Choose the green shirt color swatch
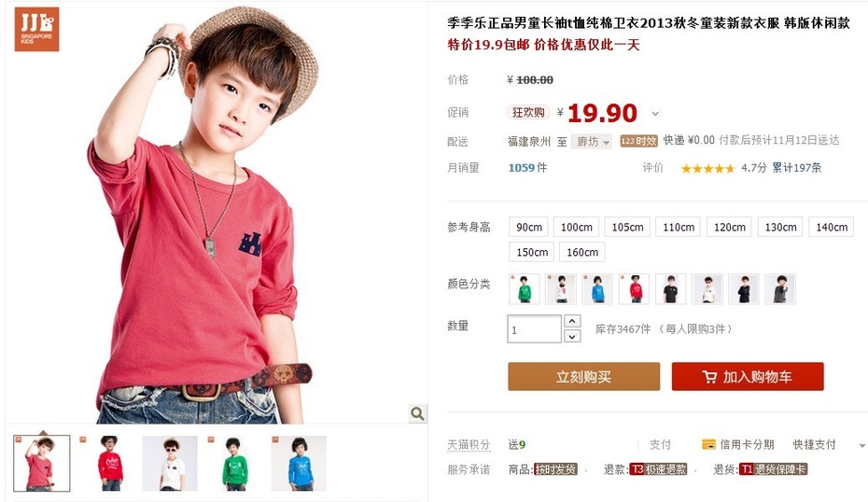Viewport: 868px width, 502px height. click(525, 288)
